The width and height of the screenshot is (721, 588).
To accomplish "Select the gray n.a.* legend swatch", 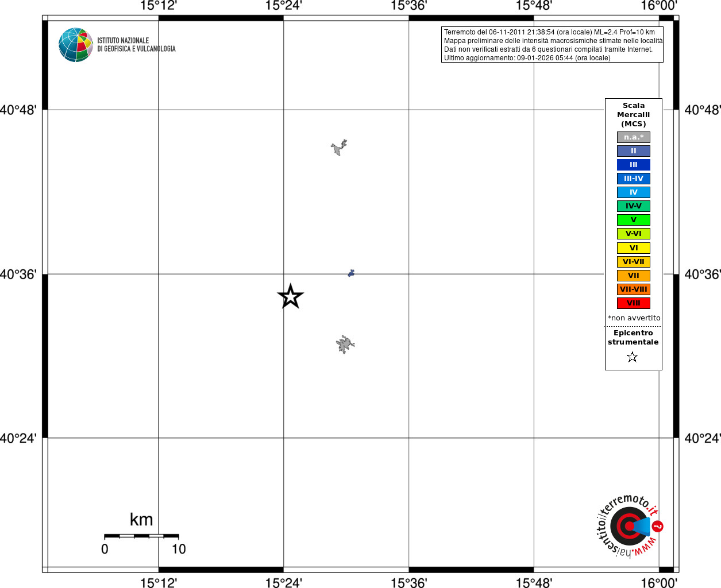I will pos(634,137).
